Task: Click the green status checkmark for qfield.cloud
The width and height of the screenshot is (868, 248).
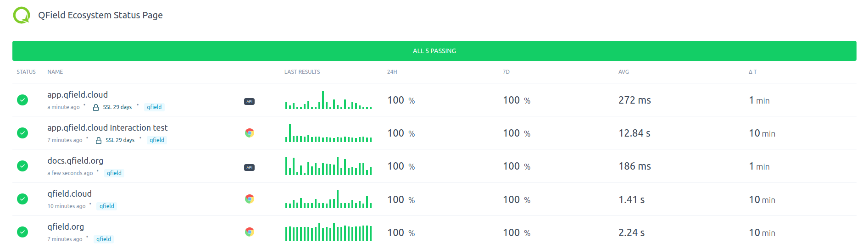Action: (x=22, y=199)
